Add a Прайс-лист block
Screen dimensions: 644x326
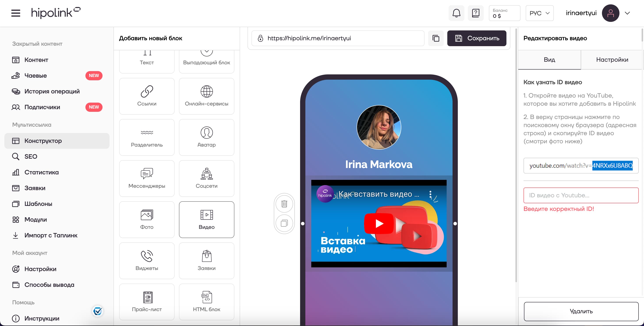[147, 302]
